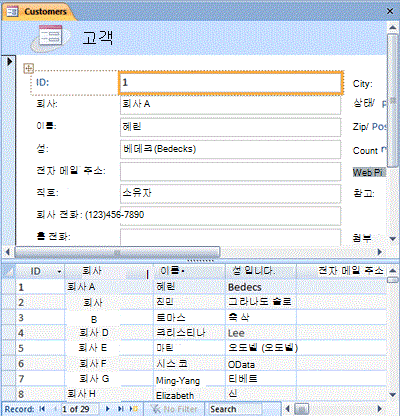Click the 직함 field showing 소유자
This screenshot has width=400, height=416.
point(230,193)
